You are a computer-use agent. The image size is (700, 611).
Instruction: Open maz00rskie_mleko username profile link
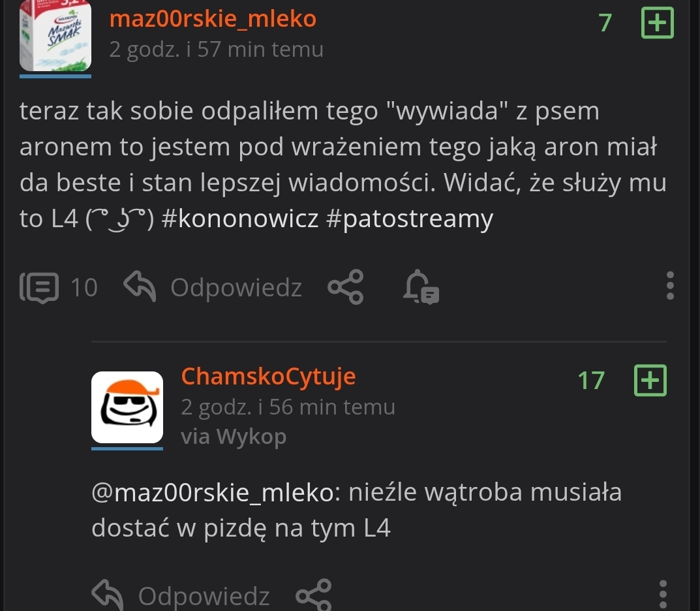[213, 19]
